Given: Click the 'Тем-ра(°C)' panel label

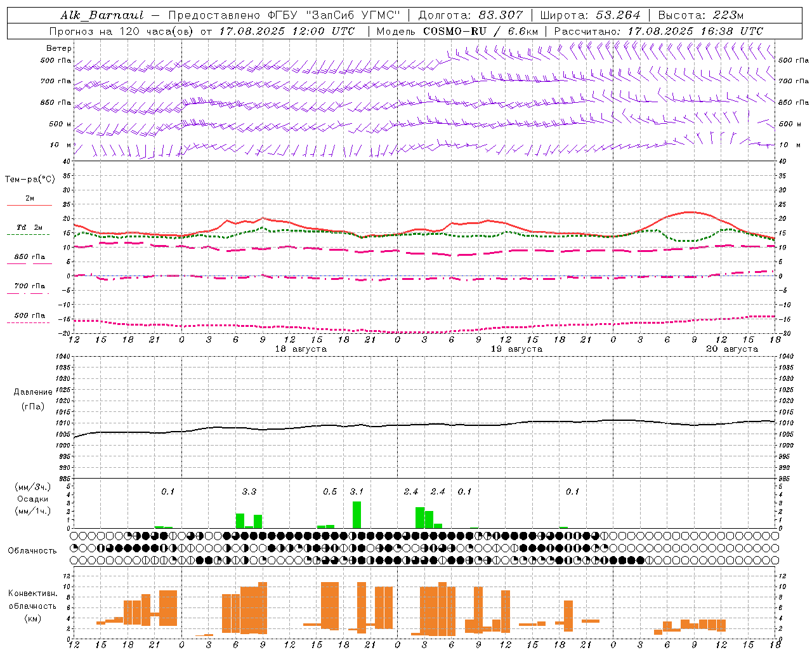Looking at the screenshot, I should point(30,180).
